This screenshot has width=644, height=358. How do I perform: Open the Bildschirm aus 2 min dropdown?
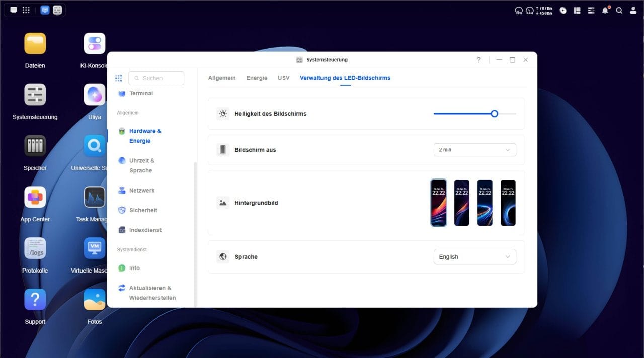475,150
